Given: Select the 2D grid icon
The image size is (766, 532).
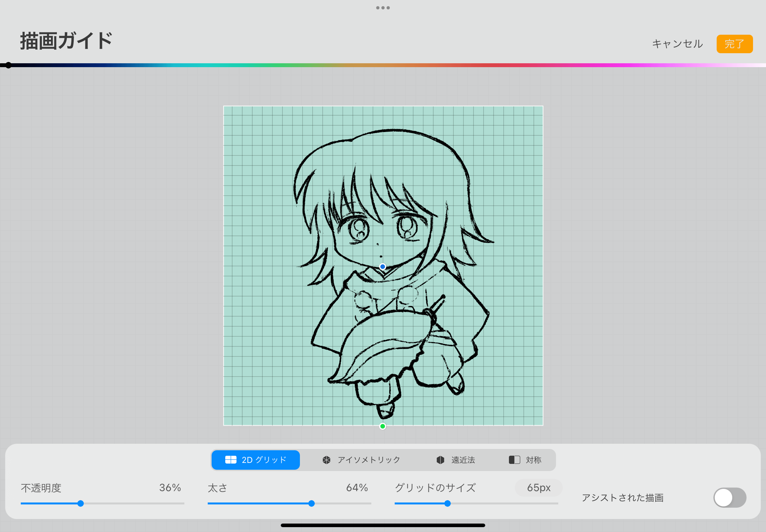Looking at the screenshot, I should [x=231, y=460].
